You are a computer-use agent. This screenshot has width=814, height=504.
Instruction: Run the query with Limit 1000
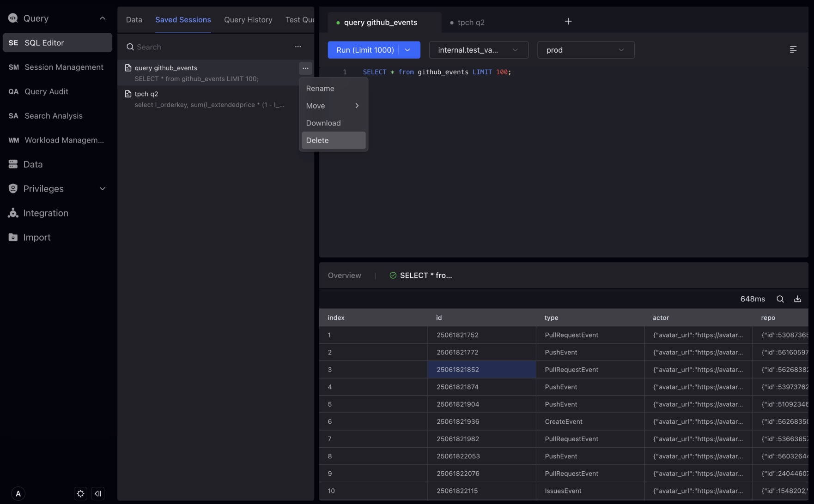click(364, 50)
